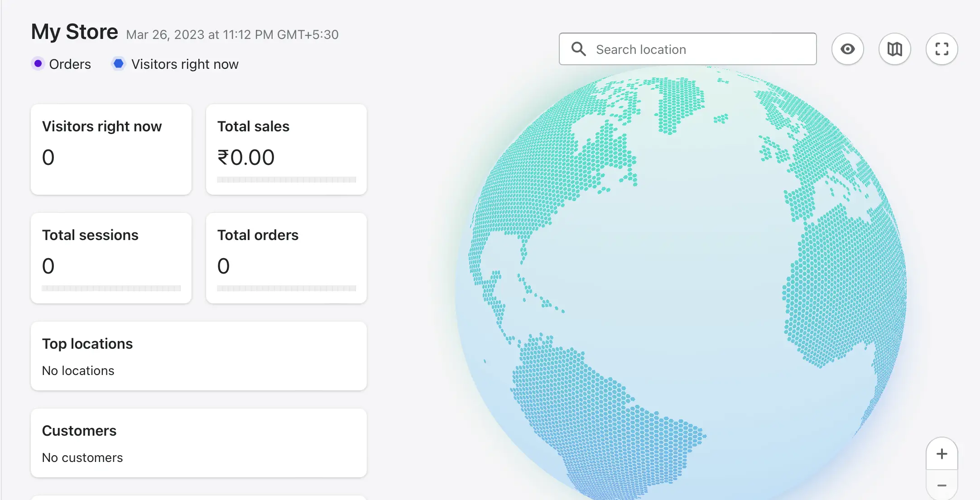Image resolution: width=980 pixels, height=500 pixels.
Task: Click the search magnifier icon
Action: [x=578, y=49]
